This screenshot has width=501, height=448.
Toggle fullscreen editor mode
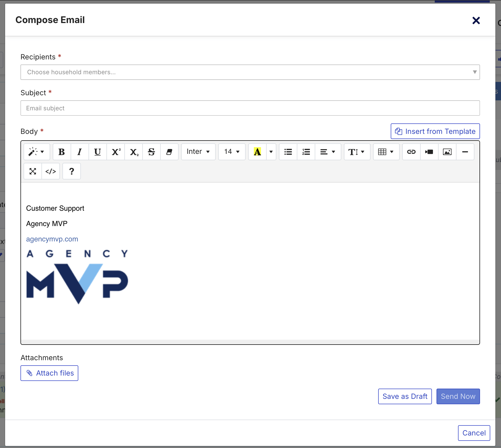click(33, 171)
